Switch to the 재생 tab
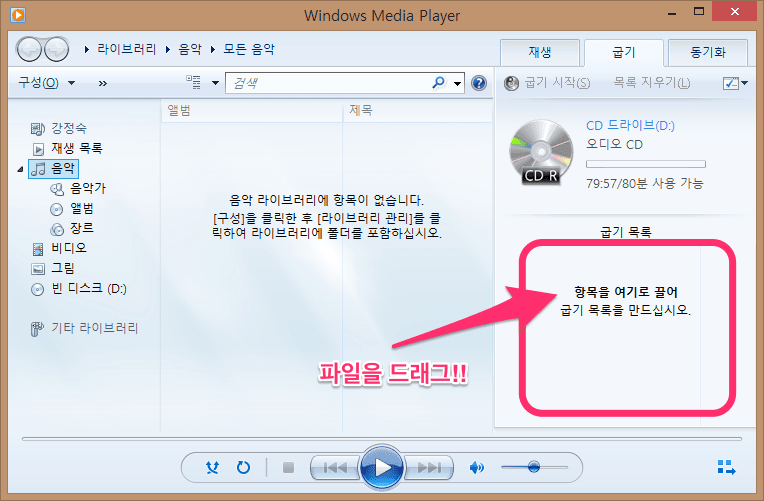The image size is (764, 501). pos(540,52)
